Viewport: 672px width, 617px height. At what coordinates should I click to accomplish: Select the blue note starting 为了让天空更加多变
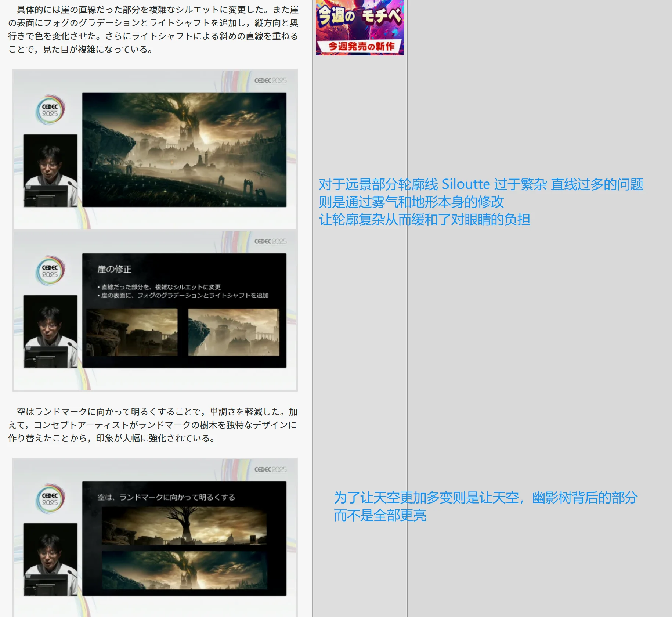pyautogui.click(x=485, y=498)
